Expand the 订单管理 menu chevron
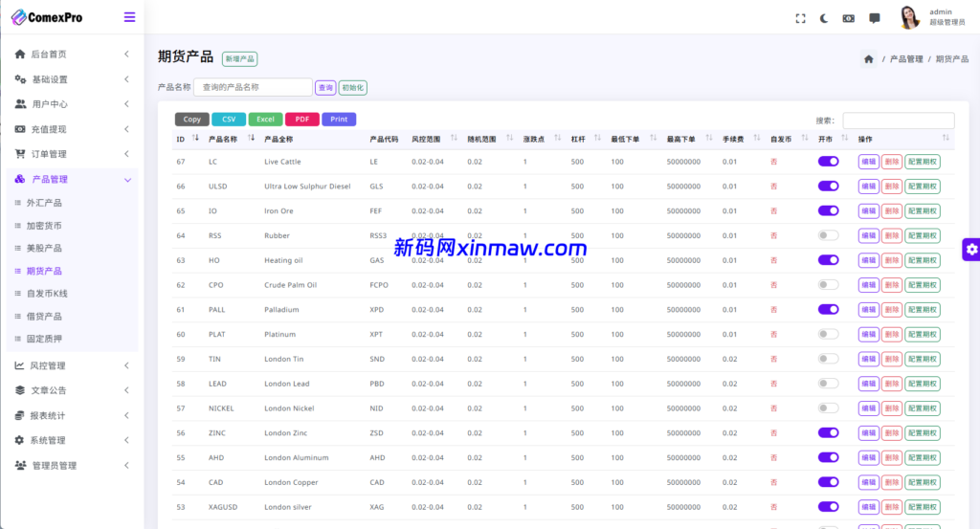This screenshot has height=529, width=980. (x=127, y=154)
